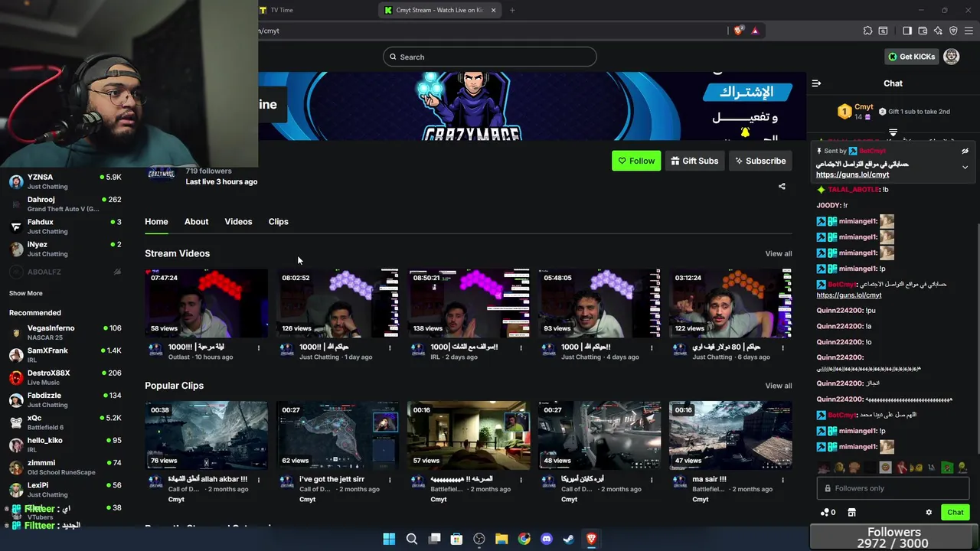Open the 05:48:05 stream video thumbnail
Viewport: 980px width, 551px height.
[x=599, y=303]
